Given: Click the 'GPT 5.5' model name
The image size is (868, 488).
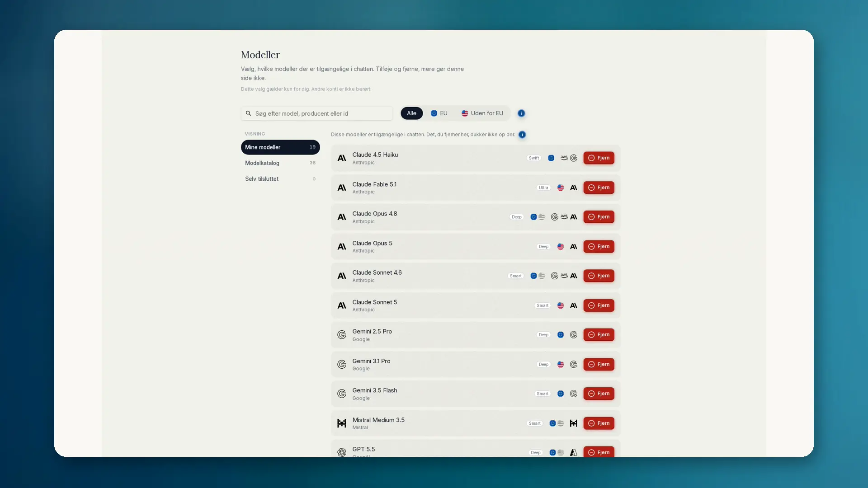Looking at the screenshot, I should point(364,449).
